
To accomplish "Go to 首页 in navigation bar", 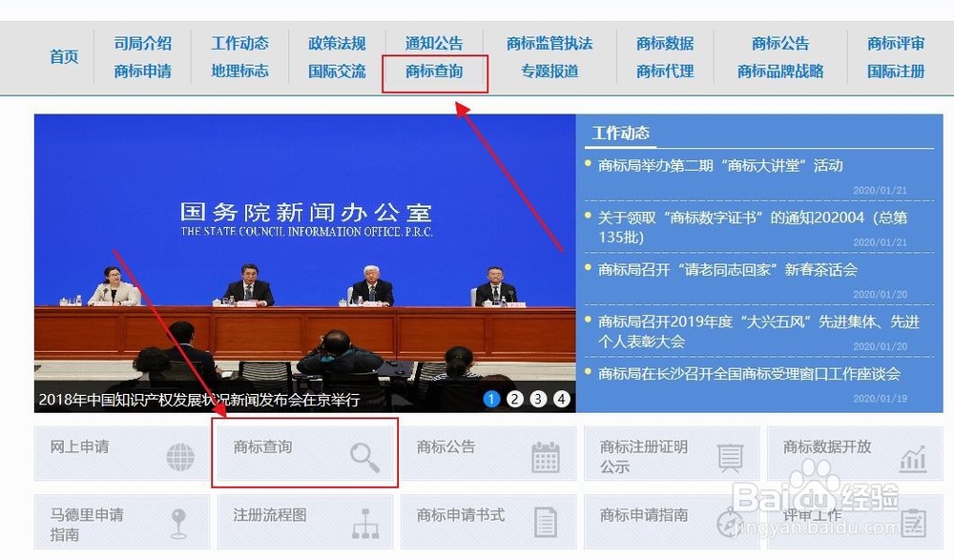I will [64, 56].
